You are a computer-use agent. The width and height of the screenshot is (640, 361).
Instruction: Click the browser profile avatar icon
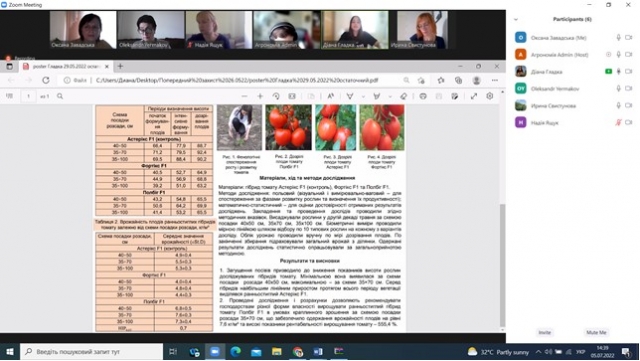click(476, 80)
